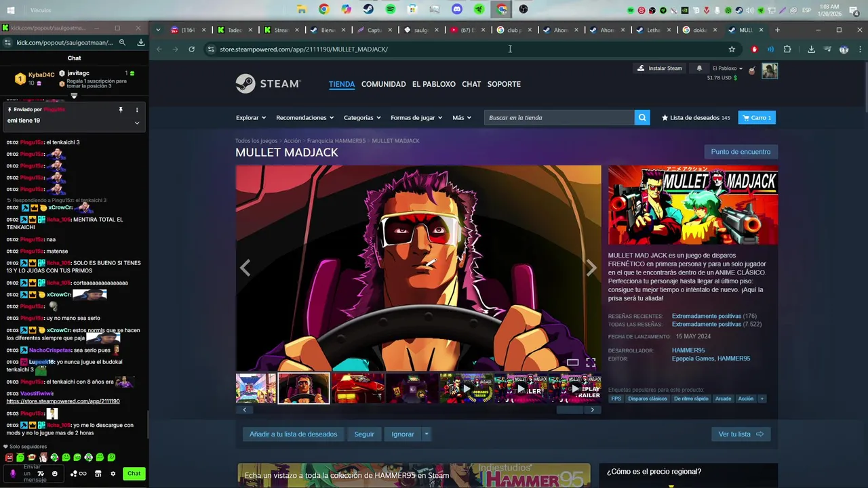This screenshot has width=868, height=488.
Task: Click Instalar Steam button
Action: 660,68
